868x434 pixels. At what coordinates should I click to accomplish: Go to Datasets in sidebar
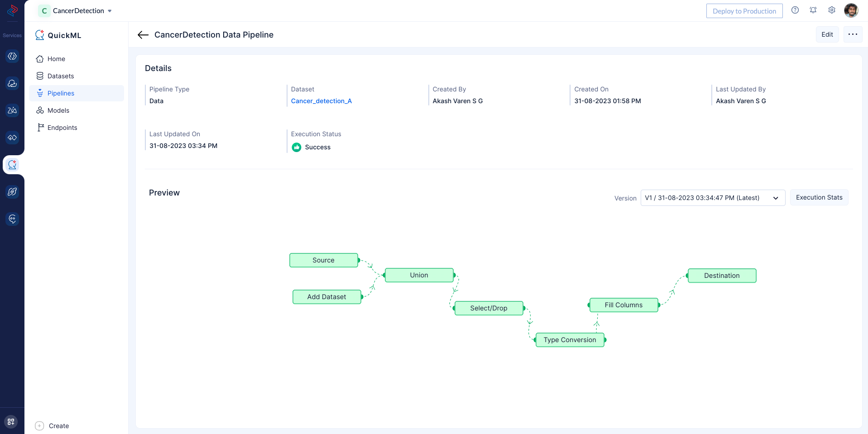pyautogui.click(x=60, y=76)
